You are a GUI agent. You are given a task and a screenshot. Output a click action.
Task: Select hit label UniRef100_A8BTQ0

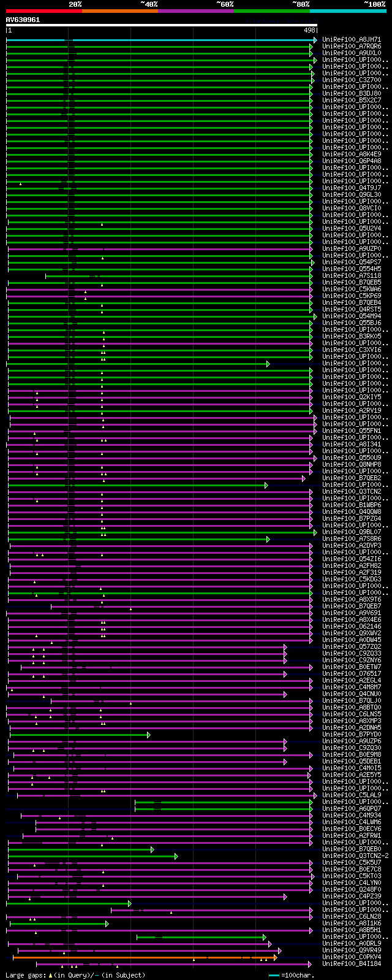tap(352, 708)
